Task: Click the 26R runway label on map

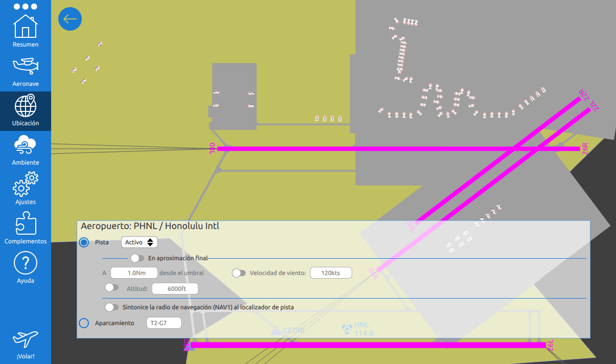Action: point(586,149)
